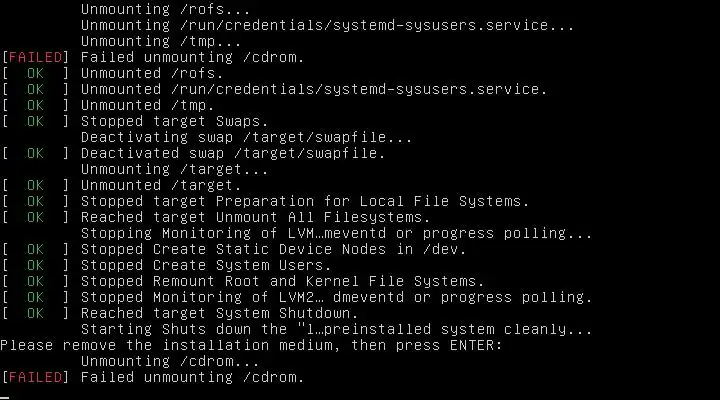
Task: Click 'Unmounted /target.' line
Action: (x=161, y=185)
